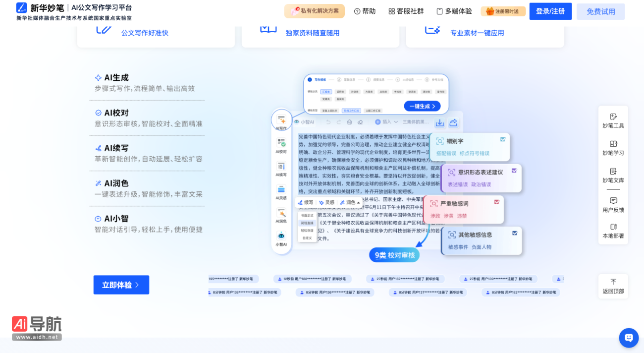
Task: Open 妙笔文库 in the right sidebar
Action: [613, 175]
